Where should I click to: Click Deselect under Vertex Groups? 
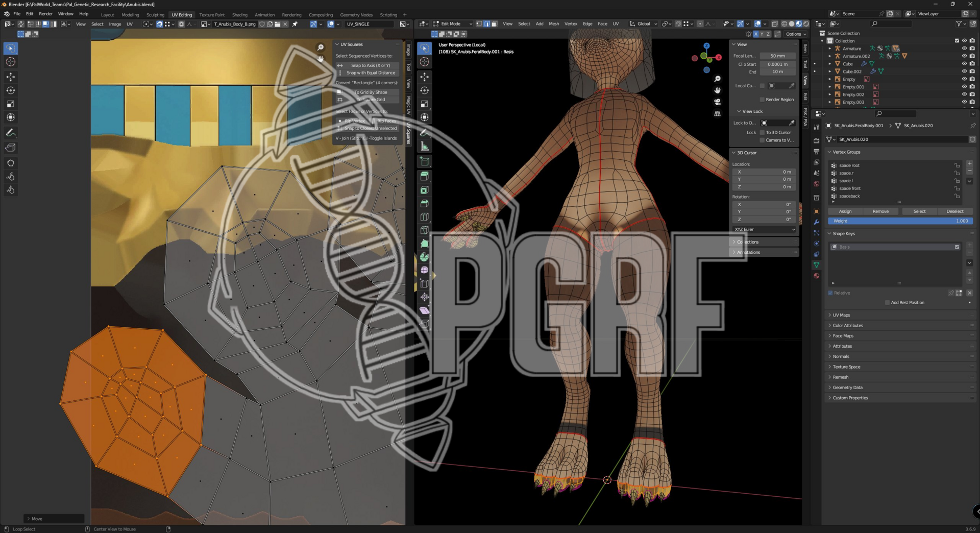pyautogui.click(x=955, y=211)
